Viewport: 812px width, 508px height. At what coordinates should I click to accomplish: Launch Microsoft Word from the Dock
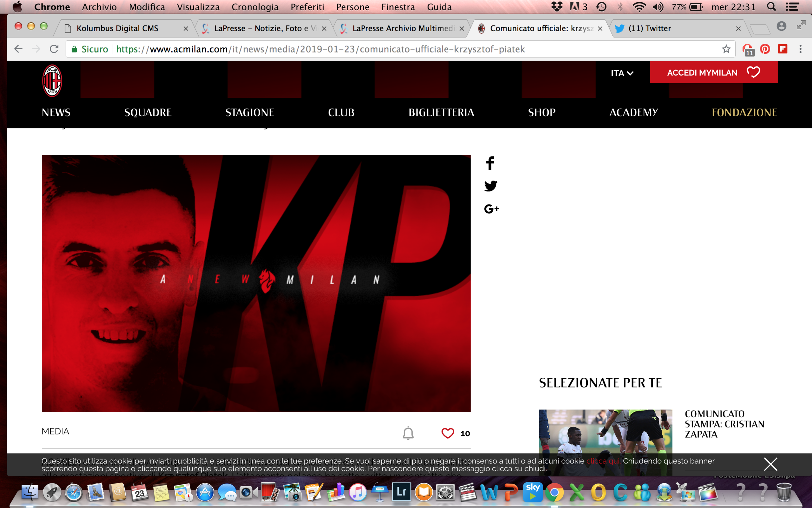(x=489, y=492)
